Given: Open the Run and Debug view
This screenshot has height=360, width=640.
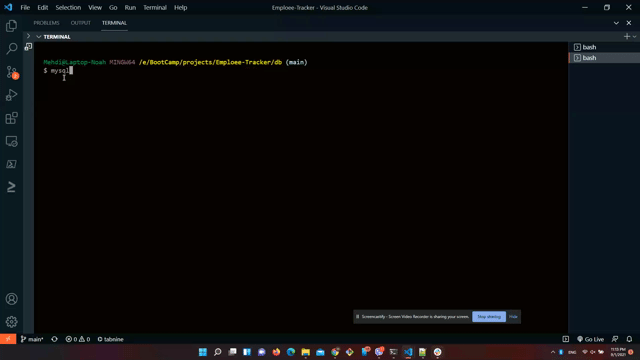Looking at the screenshot, I should tap(11, 95).
